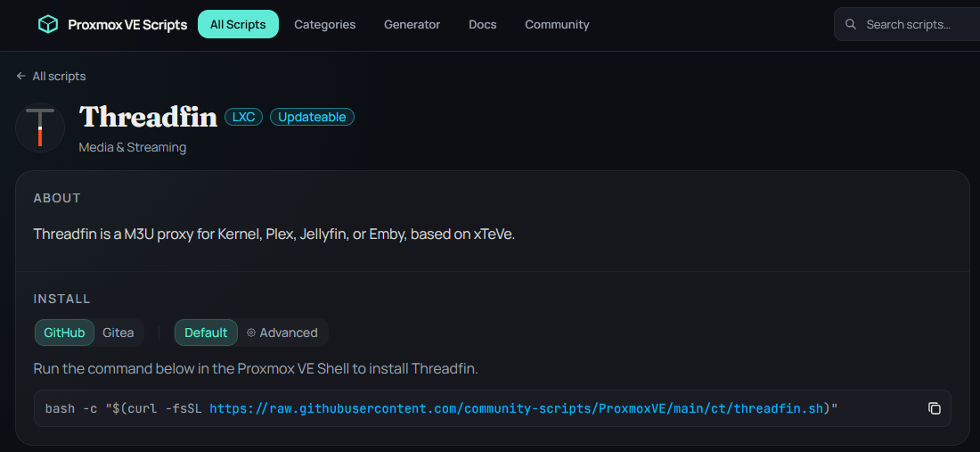The image size is (980, 452).
Task: Open the Categories menu item
Action: point(324,24)
